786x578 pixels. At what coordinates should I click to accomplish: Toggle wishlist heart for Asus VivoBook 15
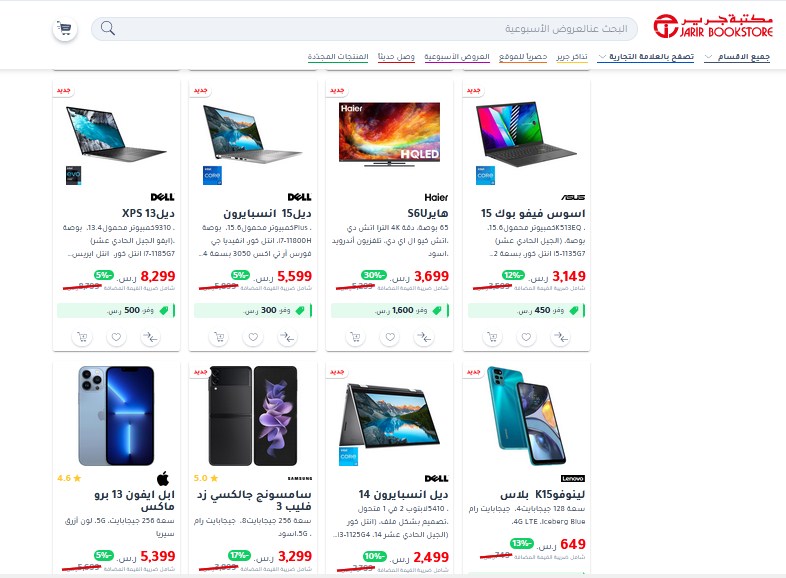coord(526,337)
